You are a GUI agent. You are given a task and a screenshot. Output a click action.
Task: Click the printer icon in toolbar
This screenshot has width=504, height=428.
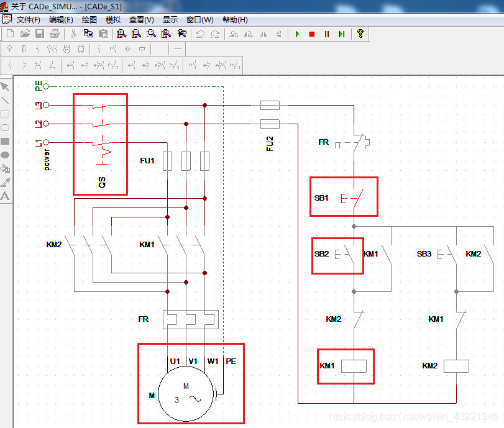click(x=55, y=34)
